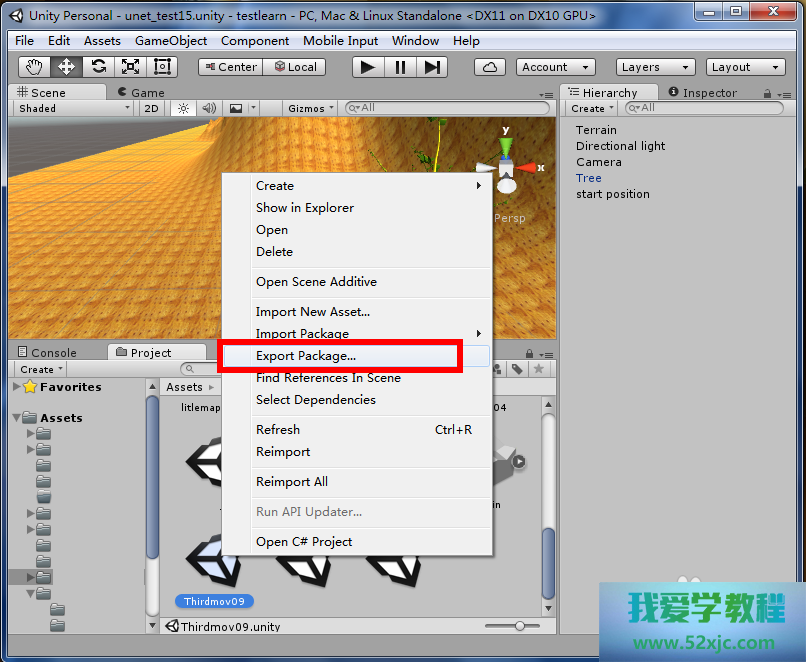Screen dimensions: 806x662
Task: Toggle scene lighting sun icon
Action: point(183,108)
